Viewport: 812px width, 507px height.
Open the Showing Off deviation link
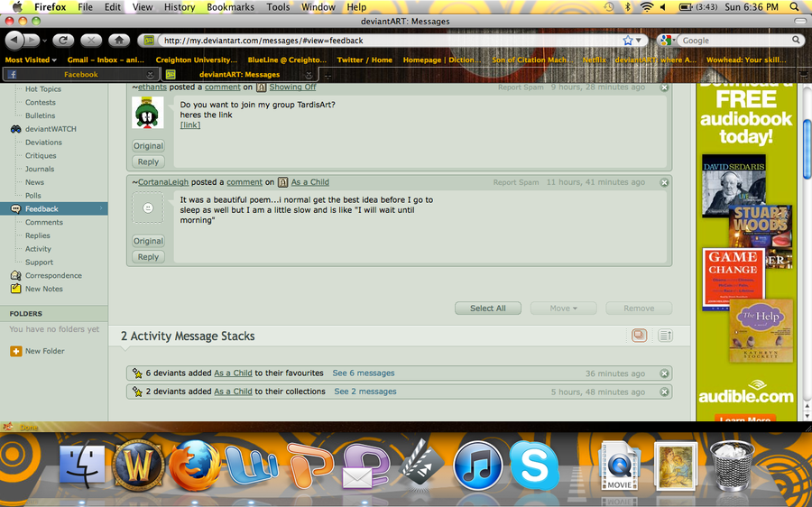(292, 87)
